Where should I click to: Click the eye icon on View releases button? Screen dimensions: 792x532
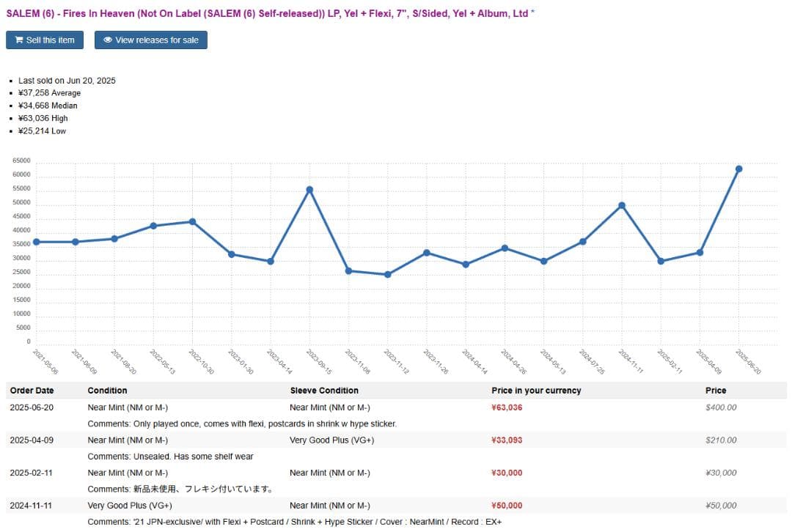pos(108,40)
